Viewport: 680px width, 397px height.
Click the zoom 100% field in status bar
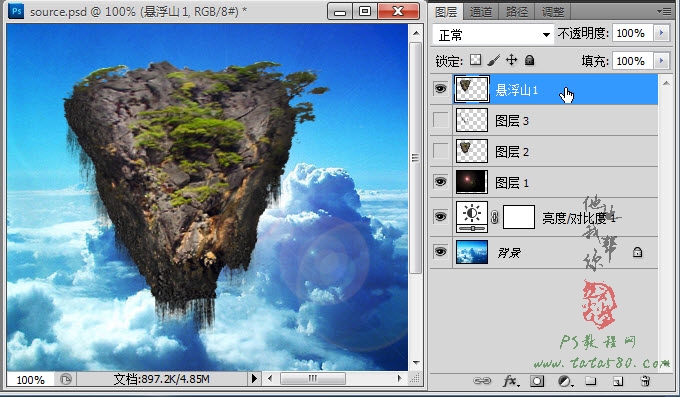pos(30,380)
